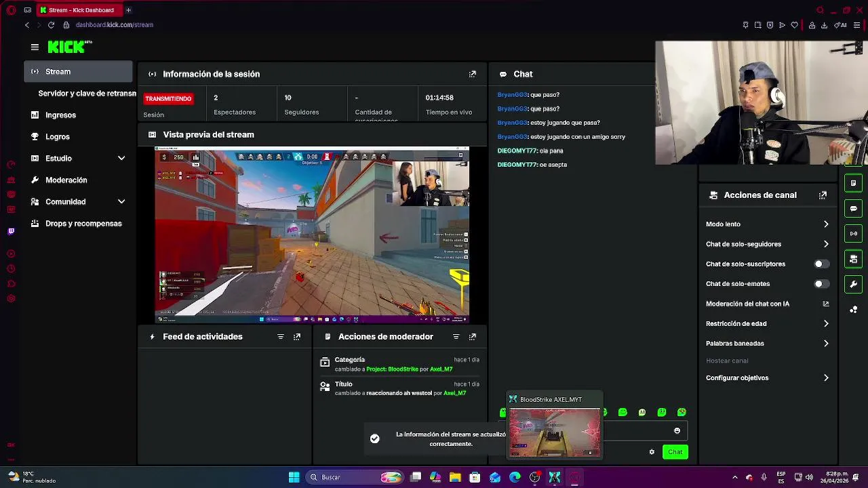Toggle Chat de solo-emotes switch
This screenshot has height=488, width=868.
click(821, 284)
